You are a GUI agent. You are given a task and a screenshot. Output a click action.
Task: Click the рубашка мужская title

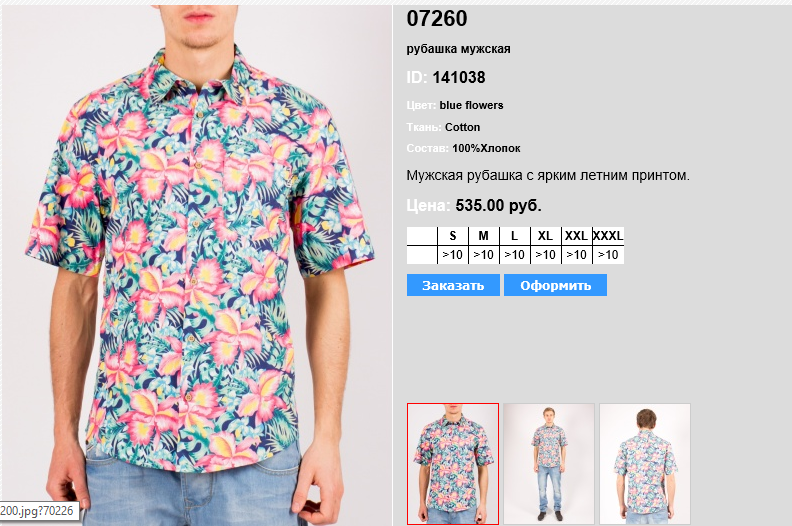458,49
